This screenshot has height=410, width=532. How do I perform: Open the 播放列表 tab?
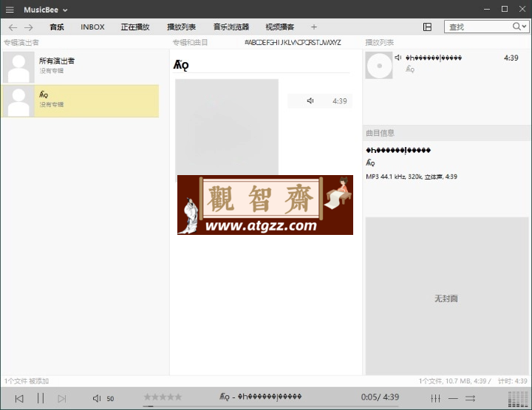coord(181,27)
